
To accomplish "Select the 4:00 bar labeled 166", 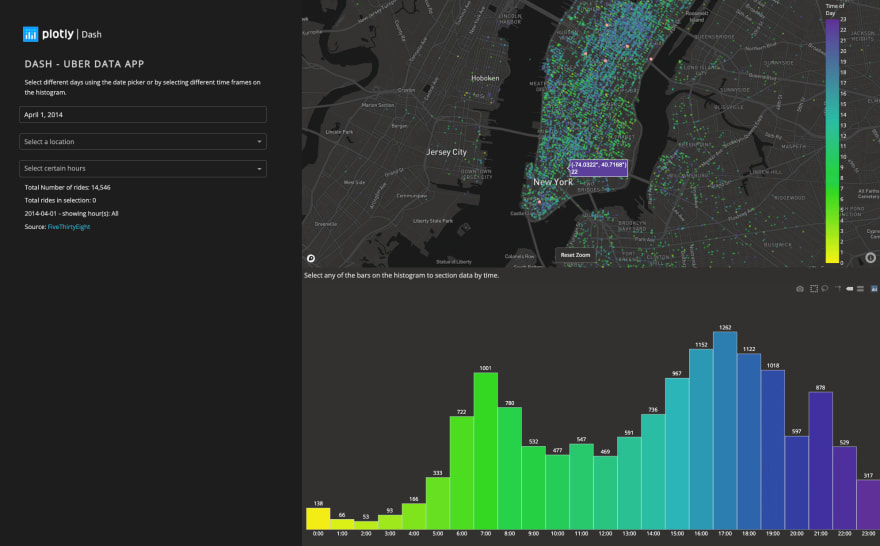I will point(414,516).
